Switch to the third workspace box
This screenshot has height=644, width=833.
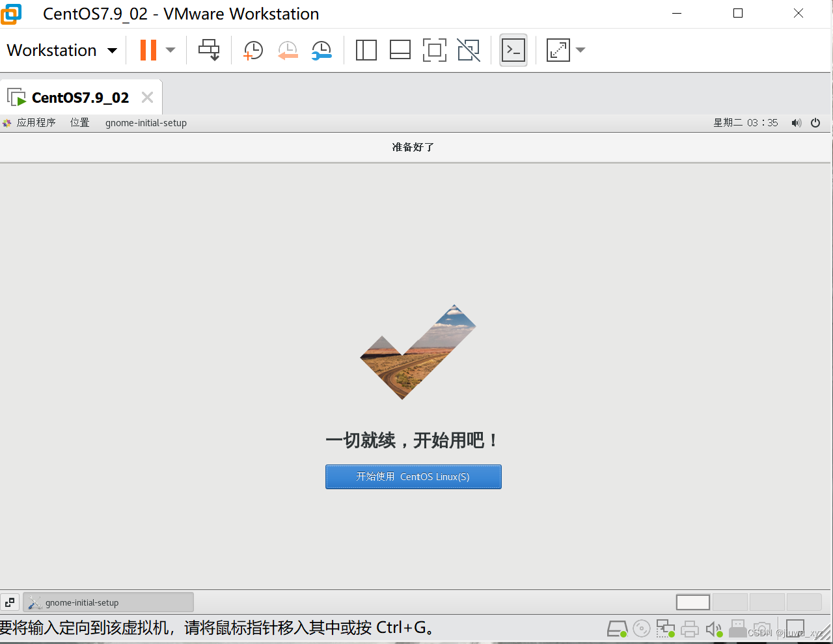[767, 602]
